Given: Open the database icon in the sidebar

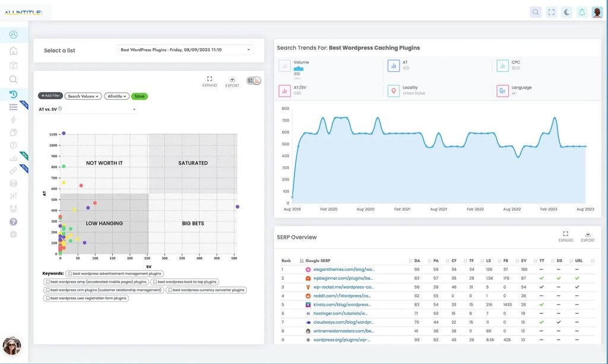Looking at the screenshot, I should point(13,183).
